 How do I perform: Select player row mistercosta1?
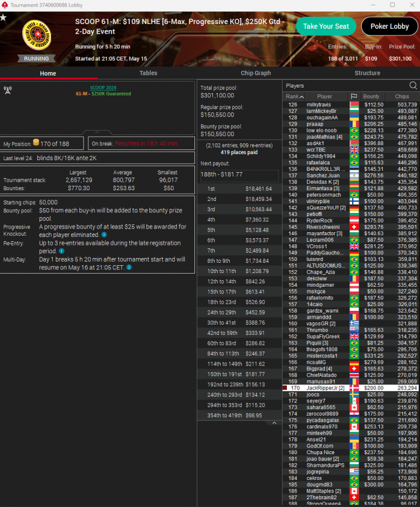(350, 356)
